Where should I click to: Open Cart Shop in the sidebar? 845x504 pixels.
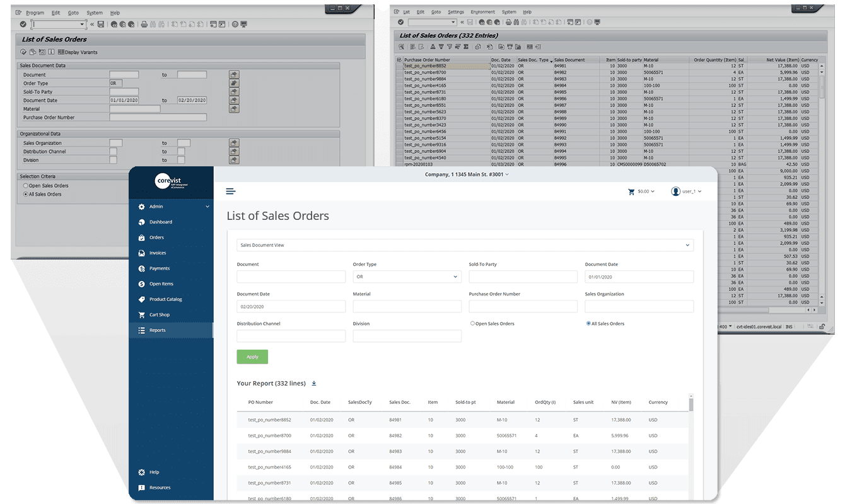160,314
